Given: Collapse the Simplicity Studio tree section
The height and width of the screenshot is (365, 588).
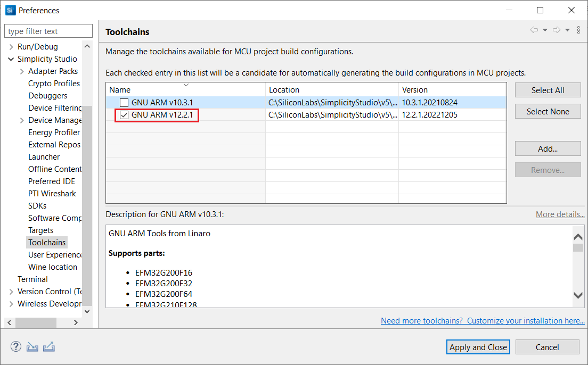Looking at the screenshot, I should pyautogui.click(x=11, y=59).
